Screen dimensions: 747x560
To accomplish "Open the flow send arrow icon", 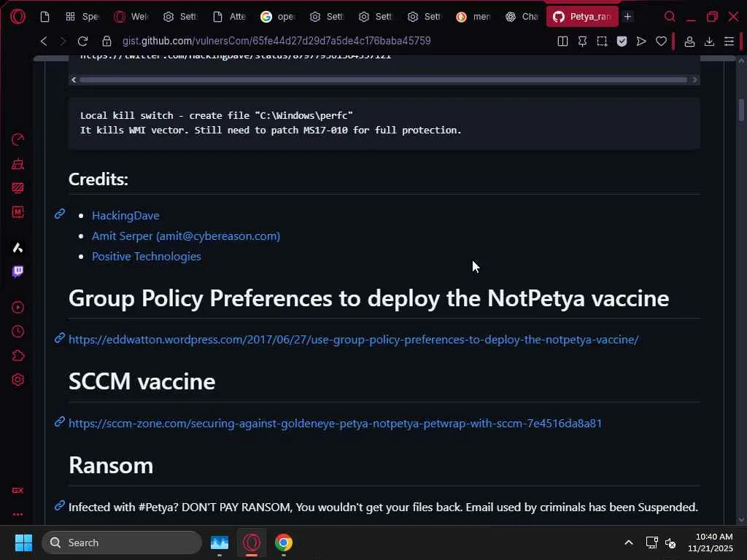I will click(x=641, y=42).
